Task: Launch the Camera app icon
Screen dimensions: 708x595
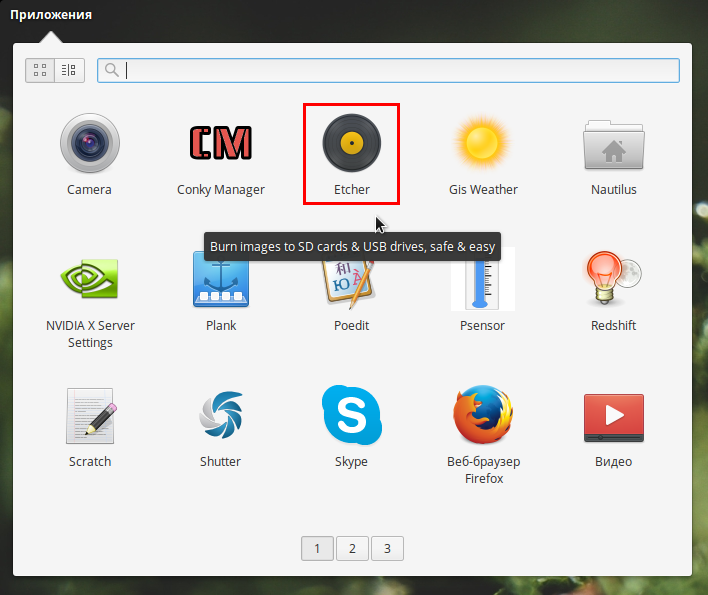Action: pyautogui.click(x=90, y=143)
